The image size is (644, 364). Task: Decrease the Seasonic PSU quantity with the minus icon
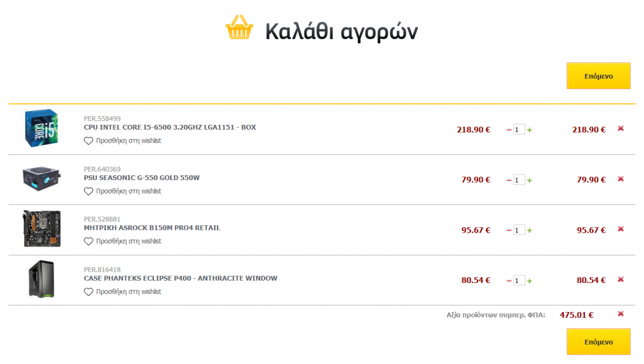pos(509,180)
